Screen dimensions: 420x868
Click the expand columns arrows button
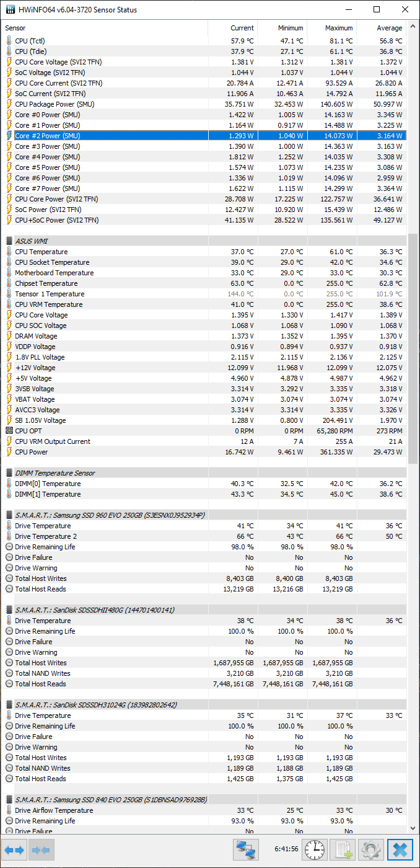pyautogui.click(x=14, y=849)
